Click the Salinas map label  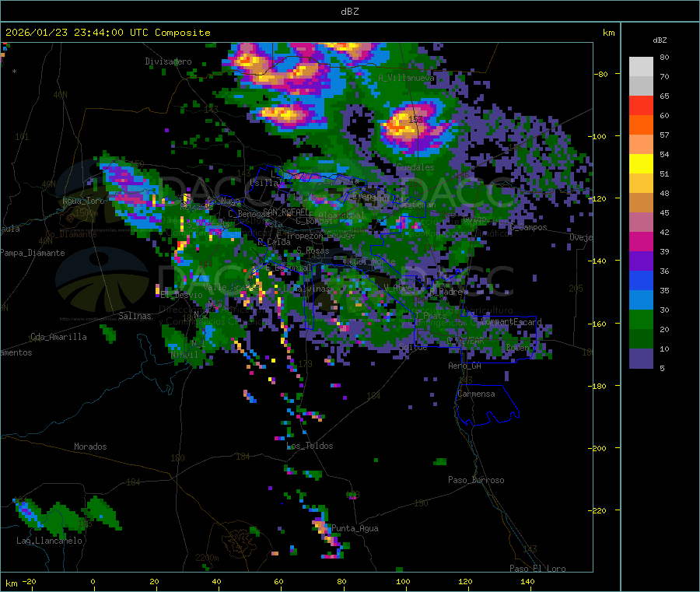135,316
